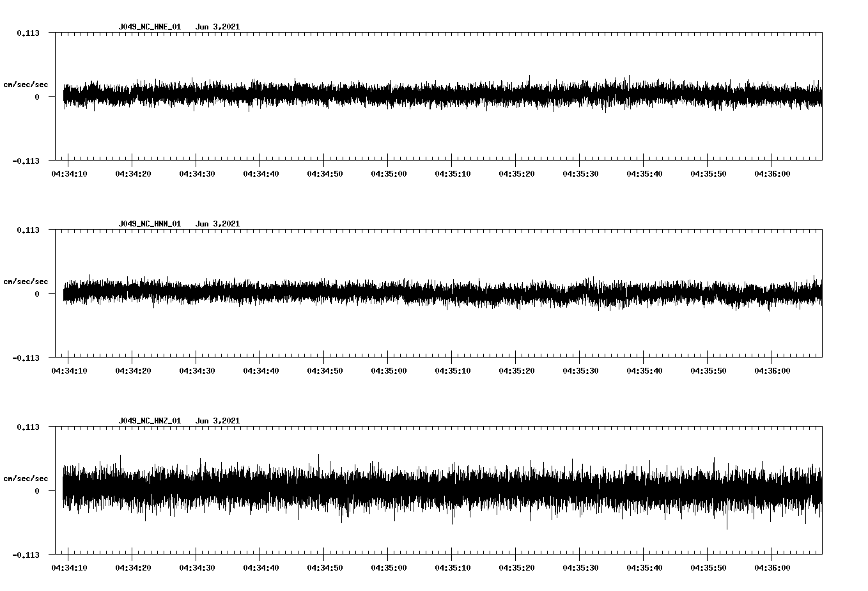Click the 04:35:20 time label on HNE plot
Viewport: 868px width, 591px height.
click(516, 174)
